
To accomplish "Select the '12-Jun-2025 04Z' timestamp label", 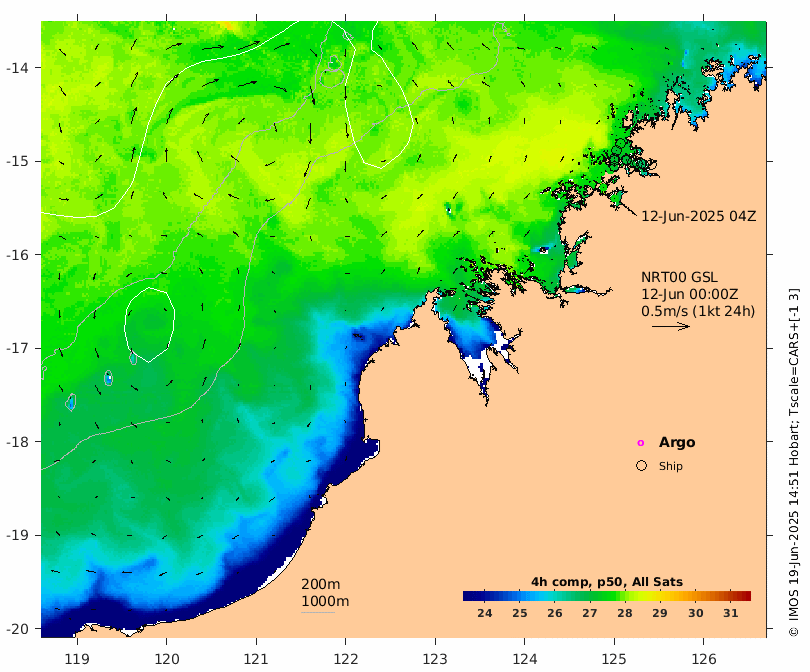I will (698, 216).
